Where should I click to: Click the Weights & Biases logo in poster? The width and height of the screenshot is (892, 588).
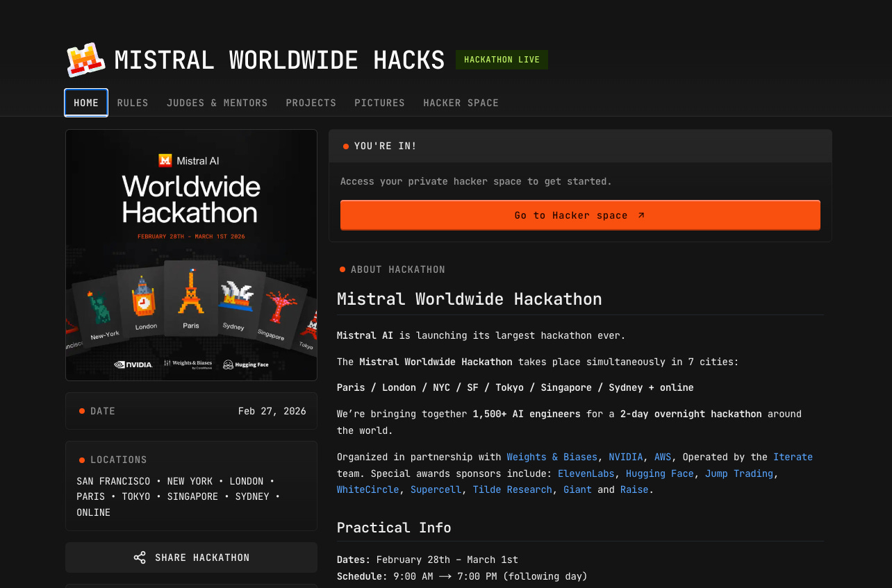(187, 364)
